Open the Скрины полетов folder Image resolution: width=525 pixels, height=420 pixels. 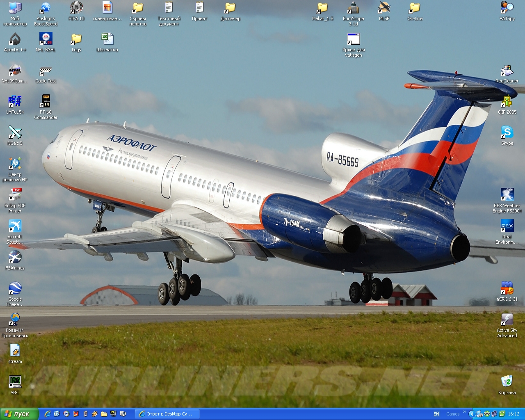click(138, 14)
